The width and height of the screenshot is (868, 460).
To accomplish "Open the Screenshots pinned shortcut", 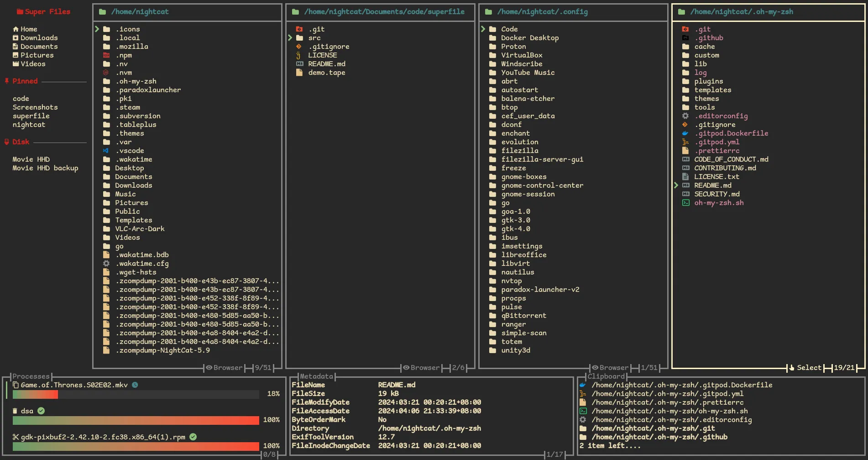I will click(36, 107).
